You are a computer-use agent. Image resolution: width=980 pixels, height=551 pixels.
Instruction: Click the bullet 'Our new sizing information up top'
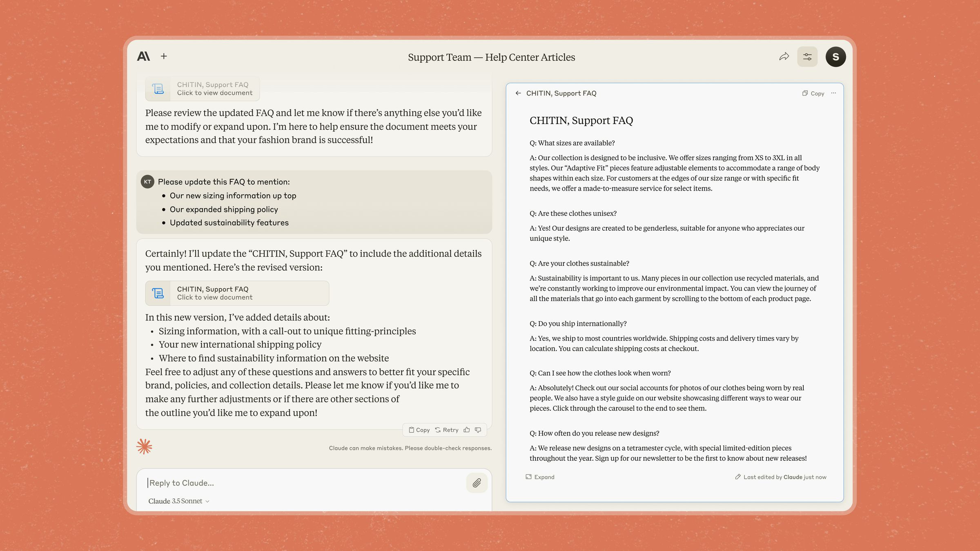[x=233, y=196]
